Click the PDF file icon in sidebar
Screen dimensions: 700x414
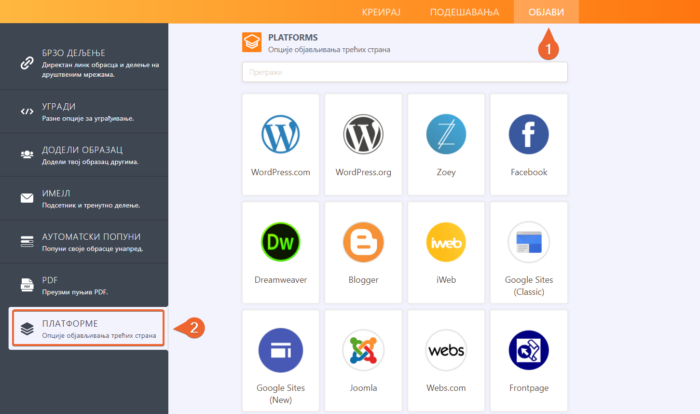pyautogui.click(x=27, y=284)
